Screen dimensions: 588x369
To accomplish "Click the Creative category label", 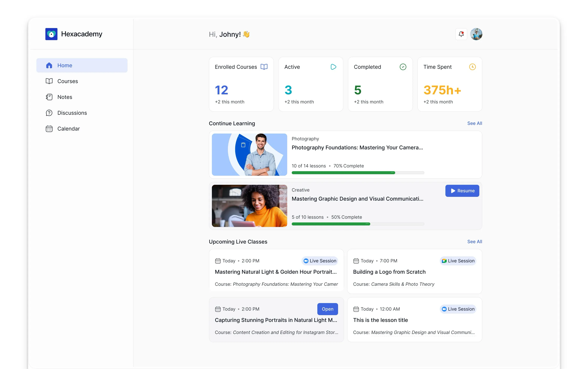I will click(x=300, y=190).
